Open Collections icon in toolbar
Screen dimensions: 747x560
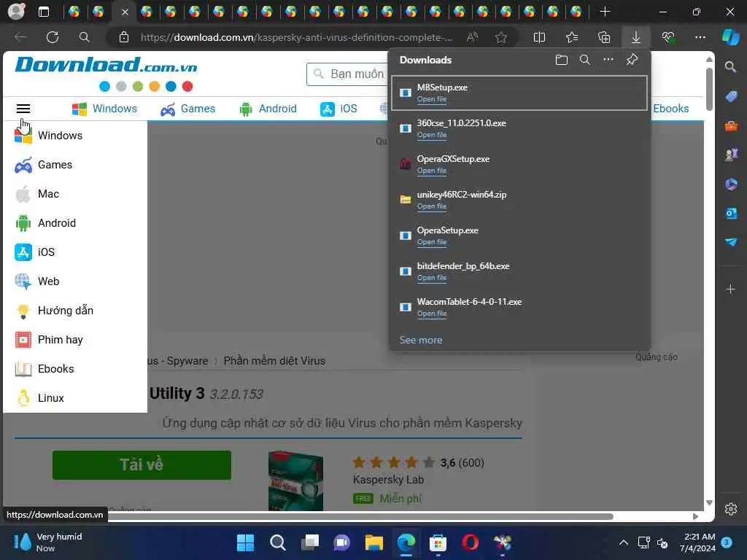[x=604, y=37]
